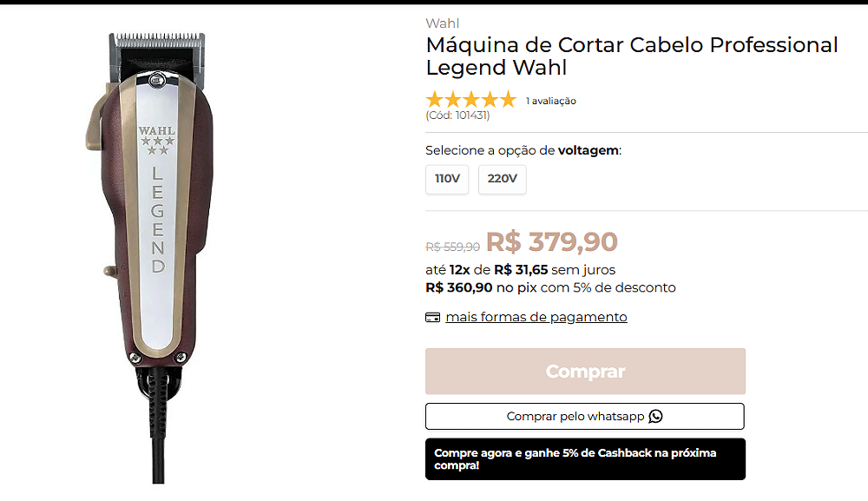Click the R$ 379,90 sale price
The width and height of the screenshot is (868, 501).
[551, 242]
